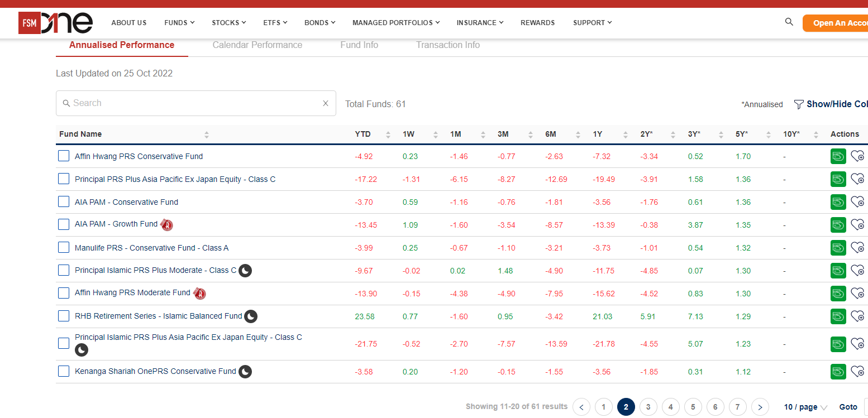Buy Principal Islamic PRS Plus Asia Pacific fund

coord(838,344)
